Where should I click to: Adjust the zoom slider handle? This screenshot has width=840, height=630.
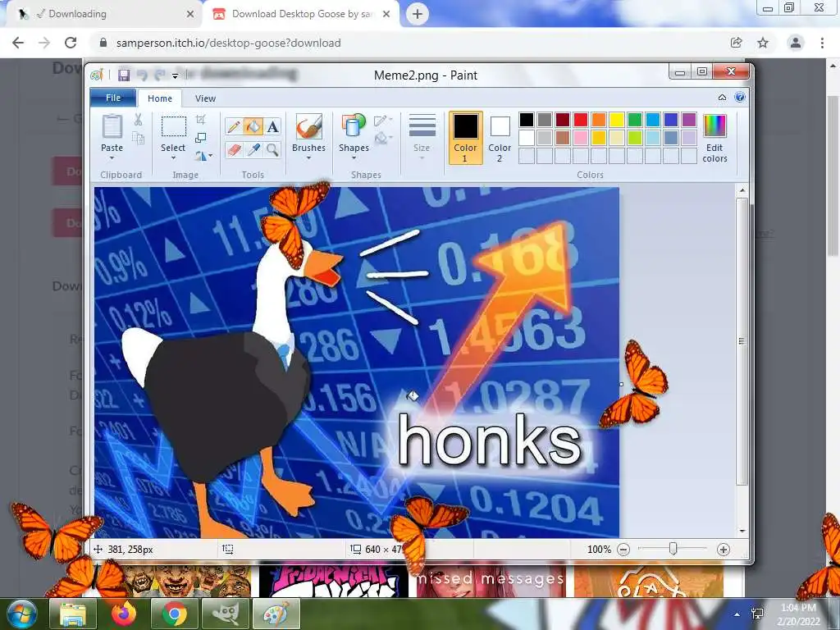tap(673, 549)
